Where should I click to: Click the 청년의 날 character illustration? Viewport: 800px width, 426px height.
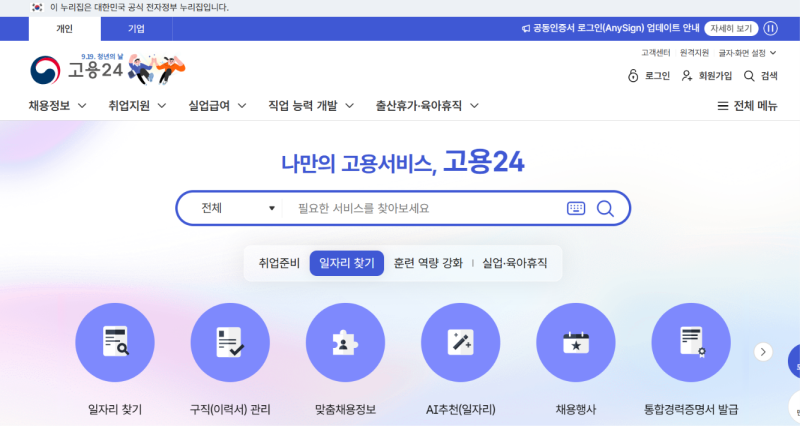click(x=157, y=69)
